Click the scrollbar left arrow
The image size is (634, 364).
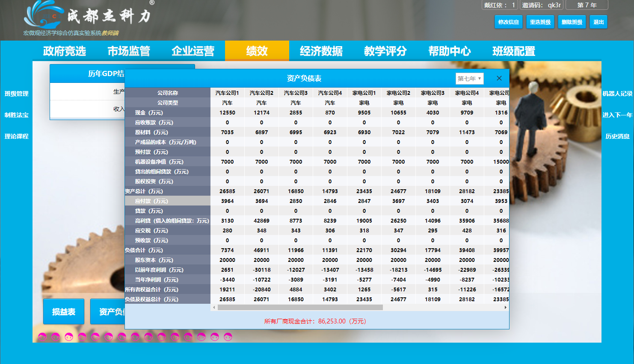[x=214, y=307]
